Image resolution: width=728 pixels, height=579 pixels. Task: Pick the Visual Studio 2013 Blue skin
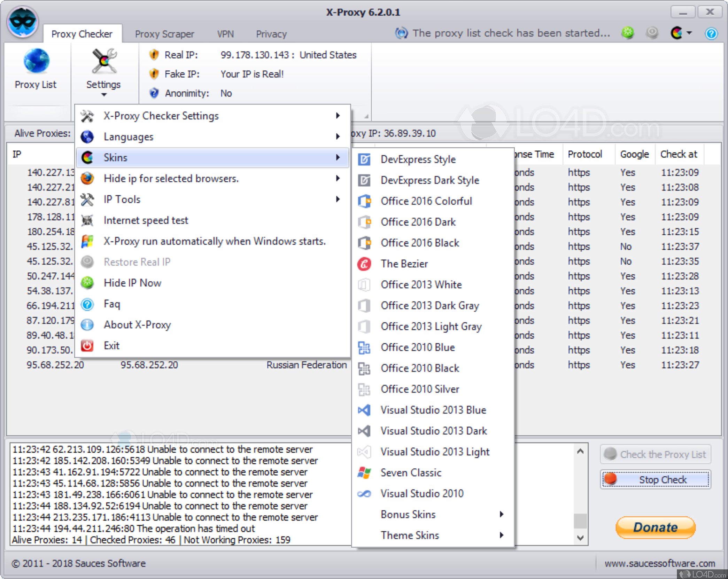(433, 410)
